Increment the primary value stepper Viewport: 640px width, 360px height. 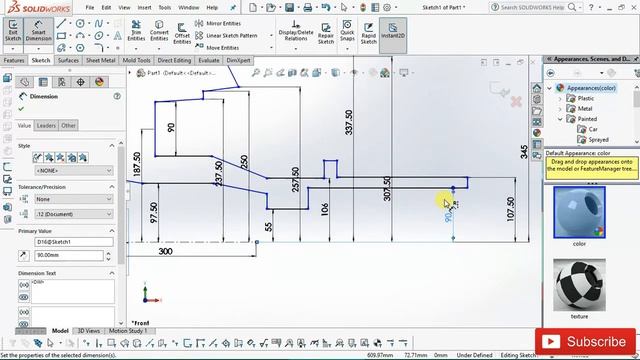click(109, 253)
